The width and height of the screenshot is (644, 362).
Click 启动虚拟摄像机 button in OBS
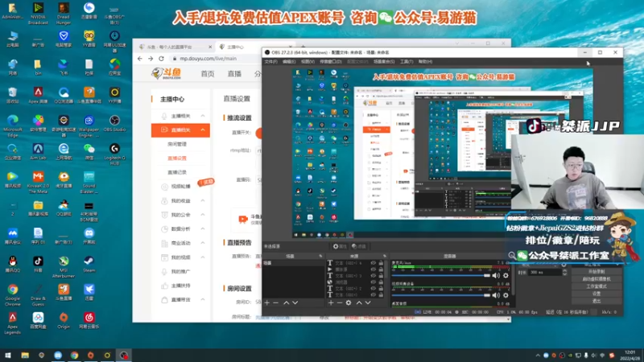tap(597, 279)
